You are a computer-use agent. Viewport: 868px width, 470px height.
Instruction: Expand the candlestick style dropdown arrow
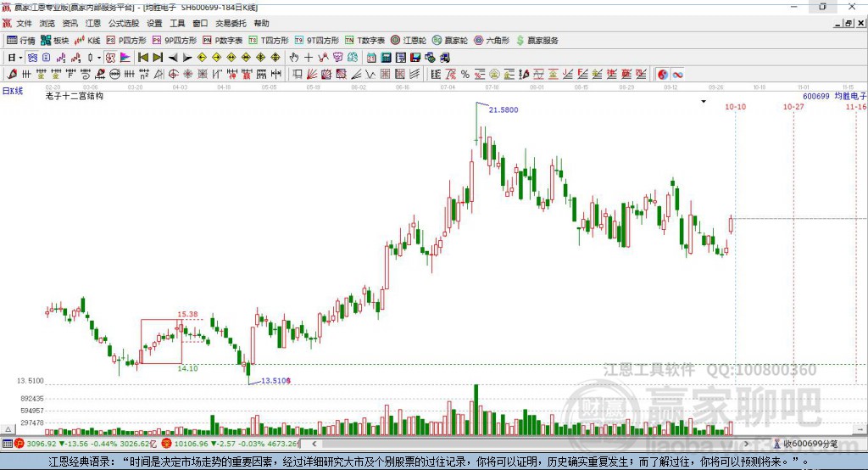coord(99,58)
